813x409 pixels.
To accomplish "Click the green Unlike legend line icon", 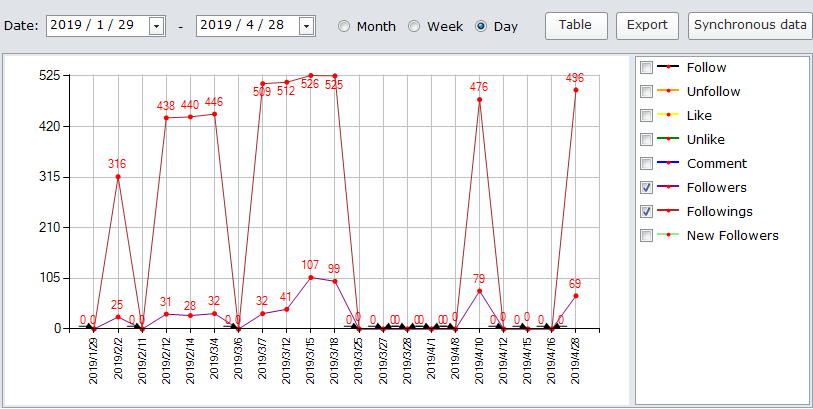I will pyautogui.click(x=668, y=140).
